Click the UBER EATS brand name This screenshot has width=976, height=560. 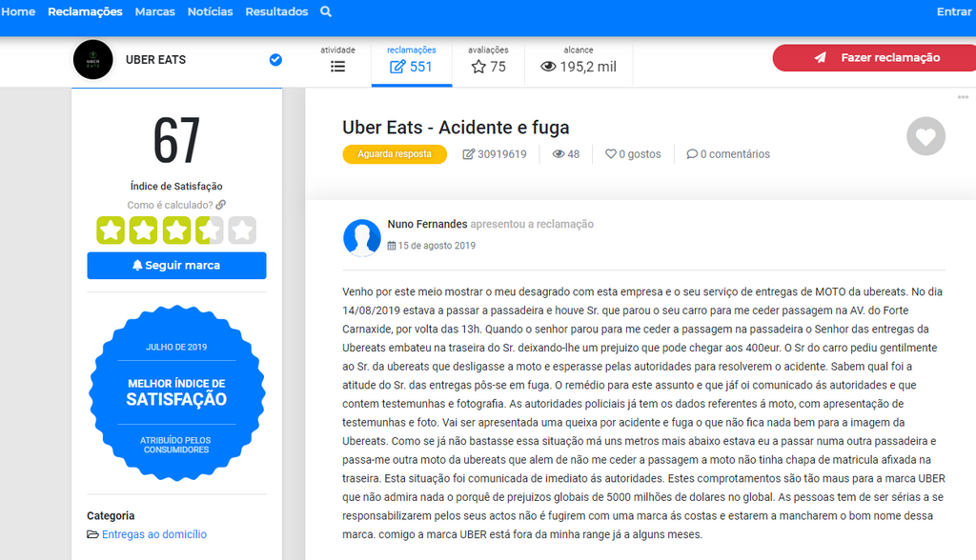click(x=155, y=60)
